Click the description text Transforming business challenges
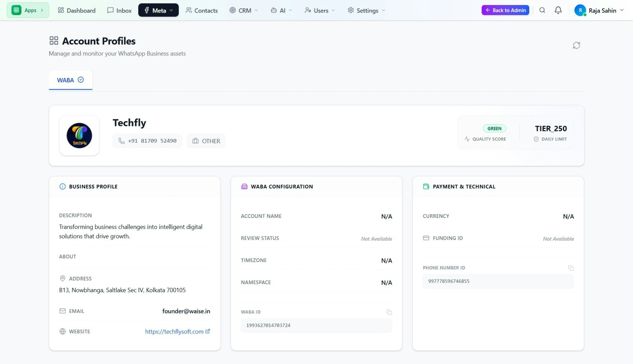633x364 pixels. pyautogui.click(x=131, y=232)
